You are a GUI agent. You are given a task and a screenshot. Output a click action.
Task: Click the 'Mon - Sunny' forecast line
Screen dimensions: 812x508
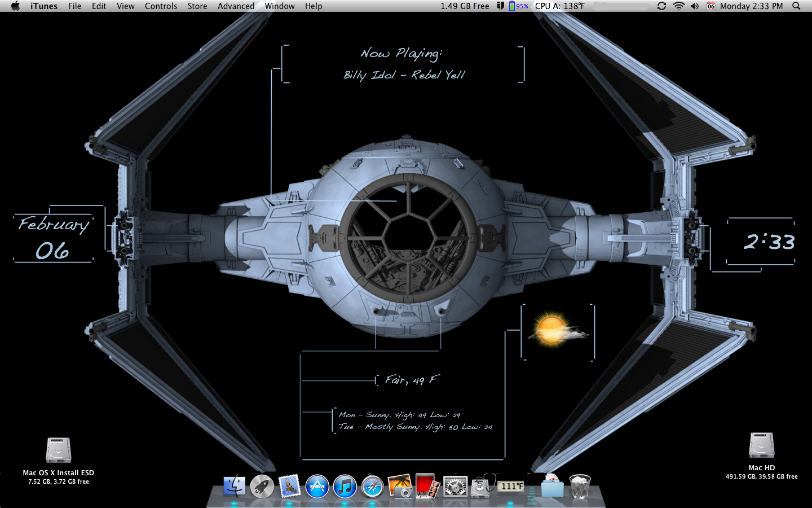399,415
